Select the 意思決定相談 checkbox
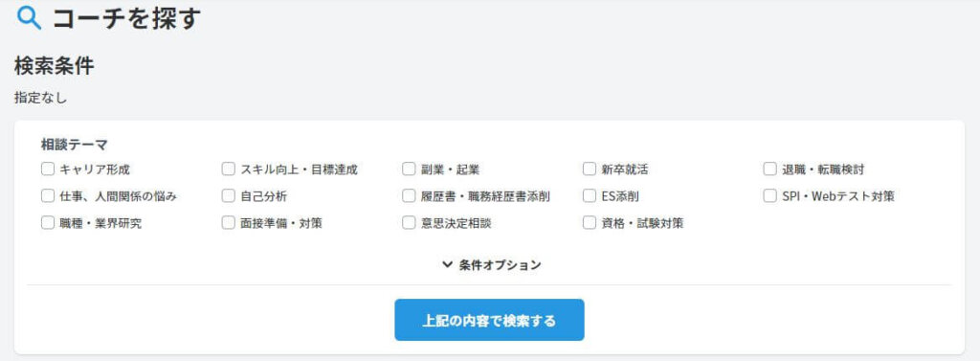 click(409, 223)
